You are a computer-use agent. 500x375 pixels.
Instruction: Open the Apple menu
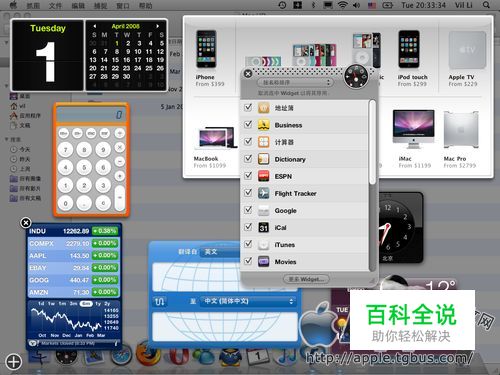tap(13, 5)
